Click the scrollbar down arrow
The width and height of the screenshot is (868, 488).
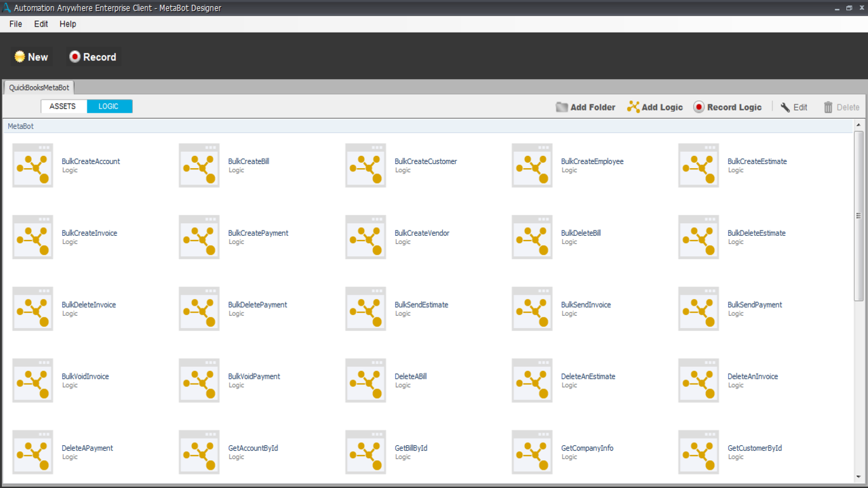coord(859,479)
